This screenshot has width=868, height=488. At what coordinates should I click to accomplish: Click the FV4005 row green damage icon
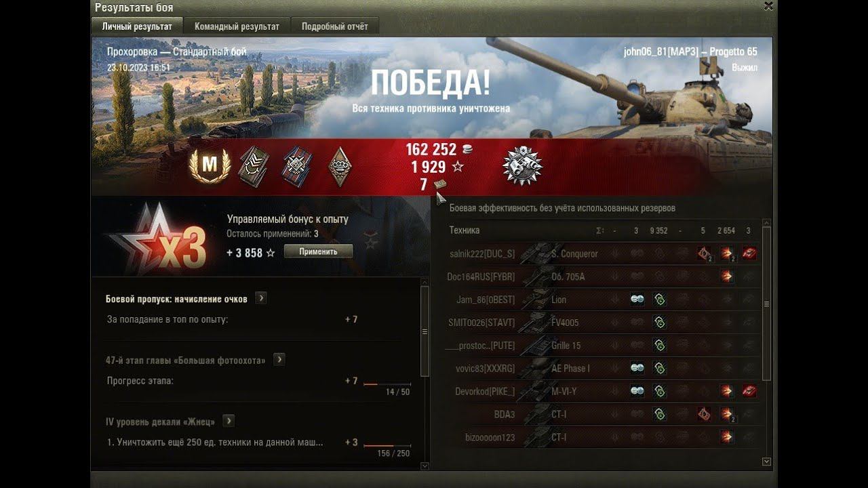pyautogui.click(x=659, y=323)
